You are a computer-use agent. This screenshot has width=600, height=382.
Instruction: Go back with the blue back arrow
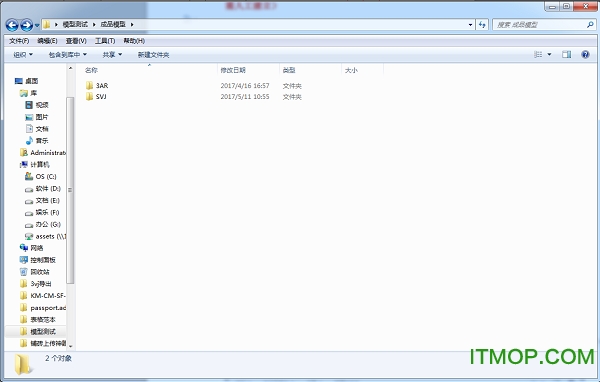point(12,25)
